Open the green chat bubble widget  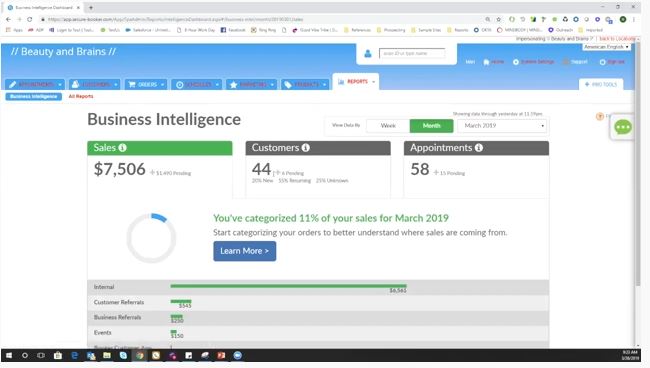click(623, 127)
